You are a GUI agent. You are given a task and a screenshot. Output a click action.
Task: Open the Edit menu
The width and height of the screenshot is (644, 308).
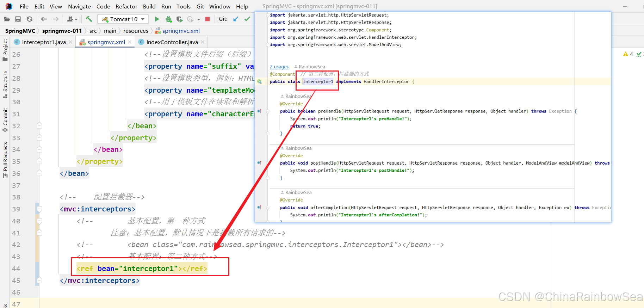tap(39, 6)
